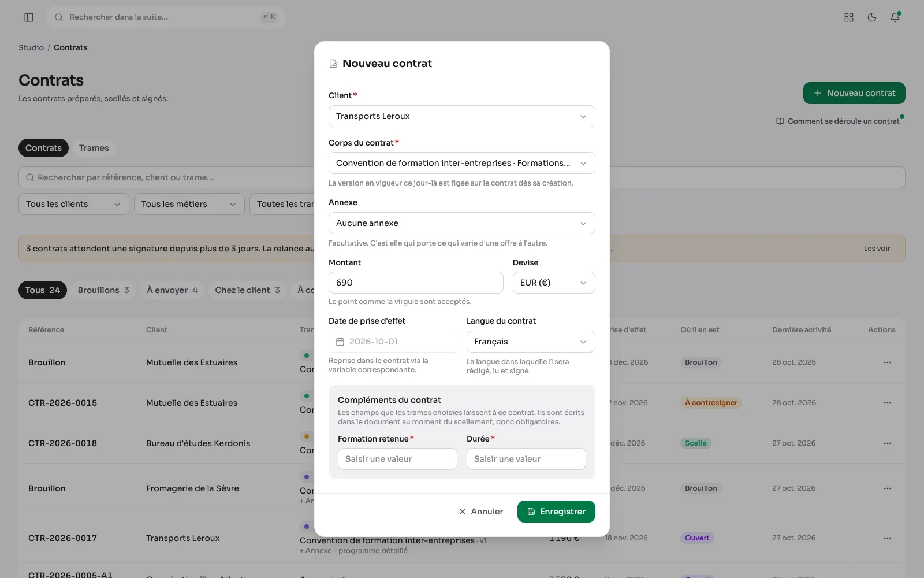Viewport: 924px width, 578px height.
Task: Open actions for first Brouillon row
Action: click(x=887, y=362)
